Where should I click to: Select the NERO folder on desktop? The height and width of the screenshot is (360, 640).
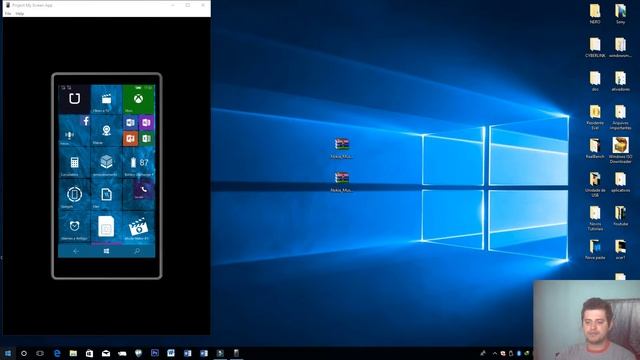coord(595,13)
